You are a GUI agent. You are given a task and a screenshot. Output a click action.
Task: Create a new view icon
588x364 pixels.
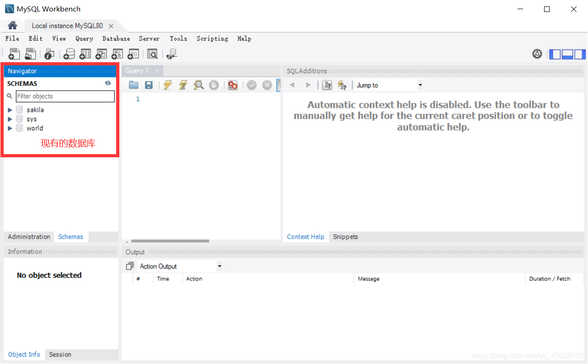point(101,54)
